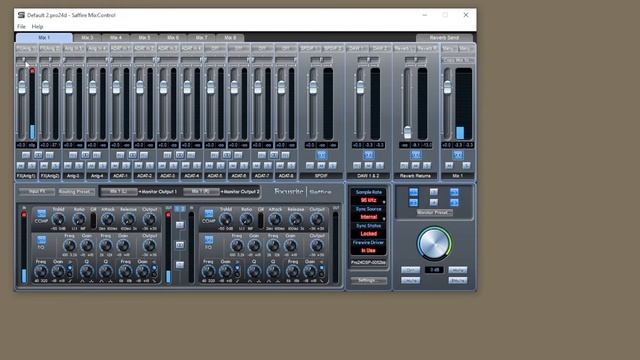Click the clip indicator on FX(Anlg1) meter

[x=32, y=71]
